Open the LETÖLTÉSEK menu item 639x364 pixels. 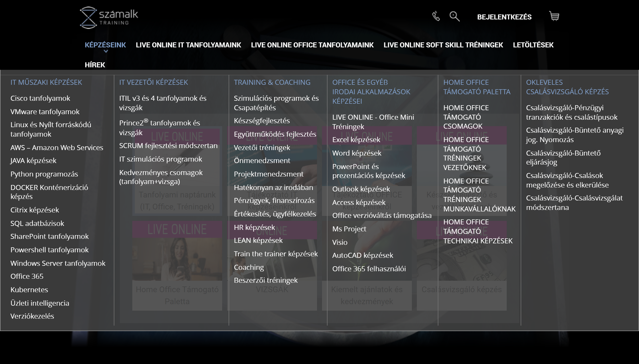click(533, 45)
